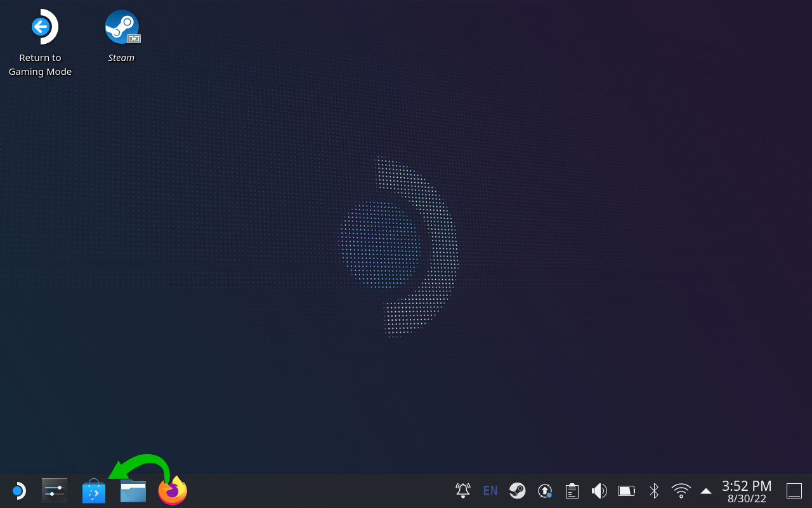The width and height of the screenshot is (812, 508).
Task: Open the volume speaker control
Action: (599, 491)
